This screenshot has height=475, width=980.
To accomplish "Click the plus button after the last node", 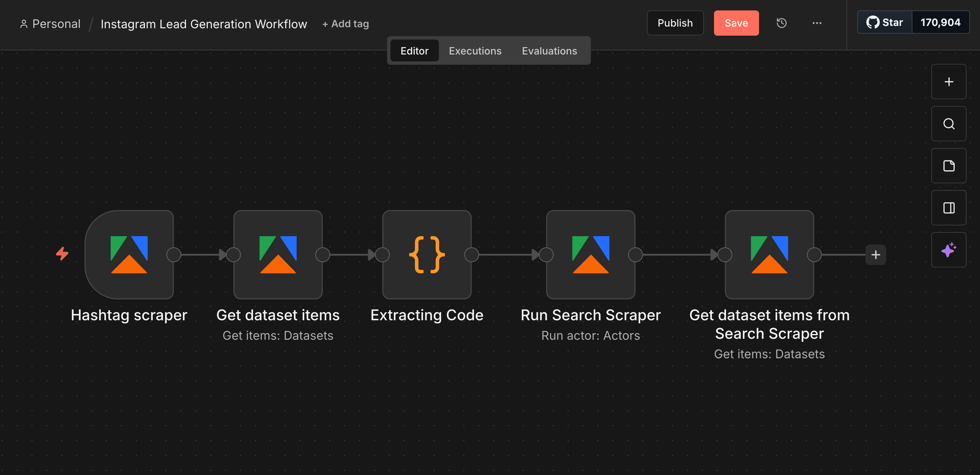I will (875, 255).
